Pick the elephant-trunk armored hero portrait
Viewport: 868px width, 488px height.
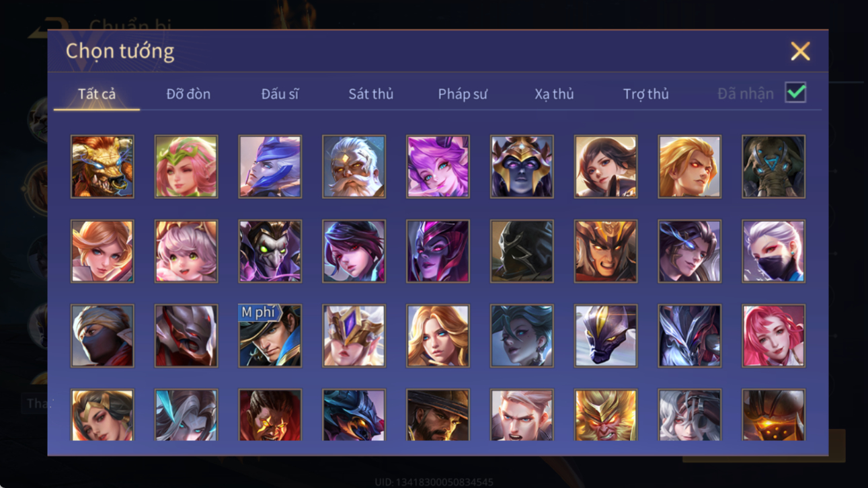pyautogui.click(x=773, y=167)
